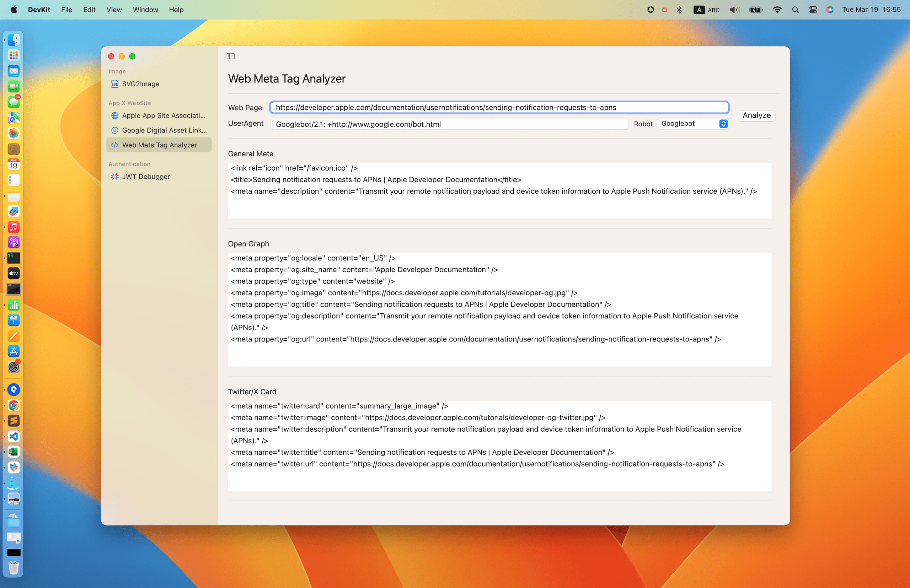The width and height of the screenshot is (910, 588).
Task: Open Freeform from the Dock
Action: point(14,211)
